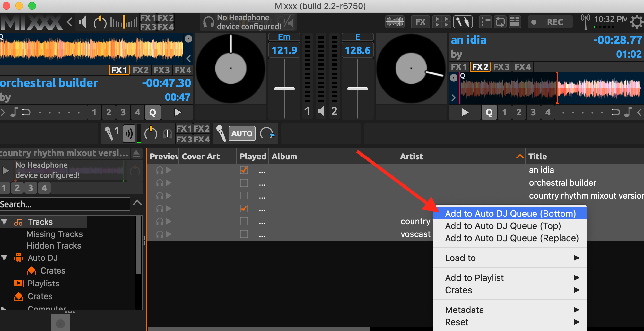Sort library by the Artist column header
The width and height of the screenshot is (644, 331).
click(x=461, y=156)
